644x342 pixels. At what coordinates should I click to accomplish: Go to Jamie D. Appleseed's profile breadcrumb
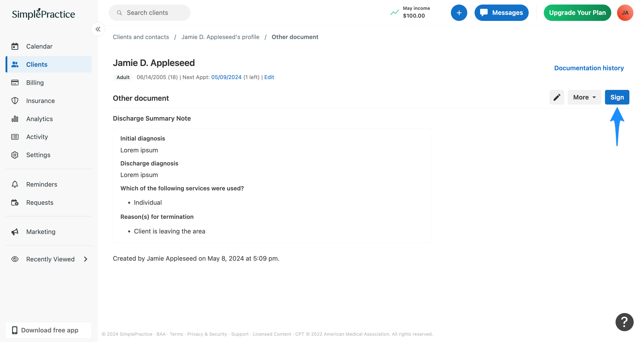pos(220,37)
